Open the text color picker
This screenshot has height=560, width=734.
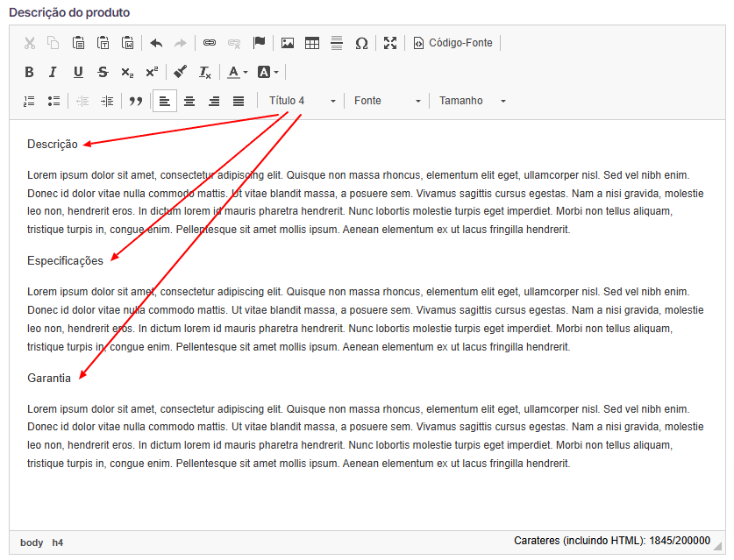237,72
